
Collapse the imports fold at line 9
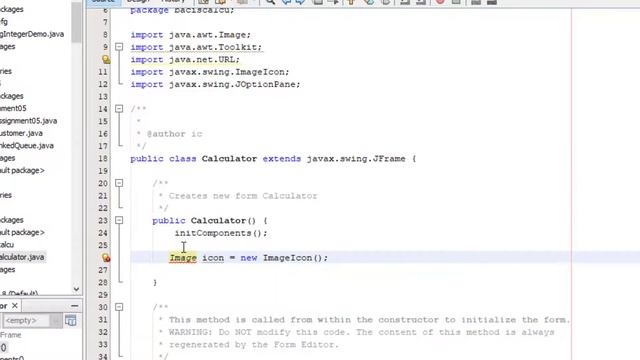click(x=119, y=47)
